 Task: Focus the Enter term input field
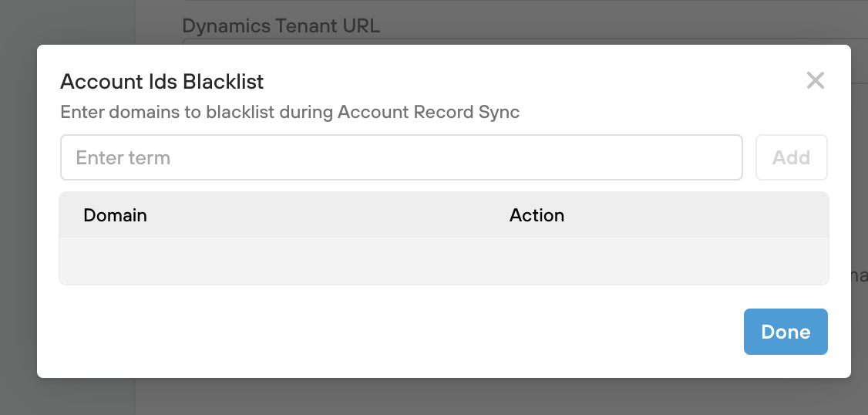401,157
